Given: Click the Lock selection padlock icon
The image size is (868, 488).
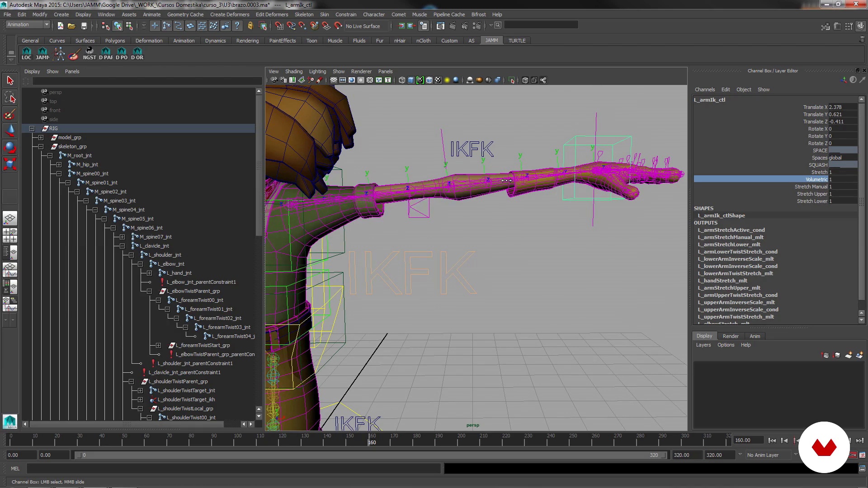Looking at the screenshot, I should [250, 26].
